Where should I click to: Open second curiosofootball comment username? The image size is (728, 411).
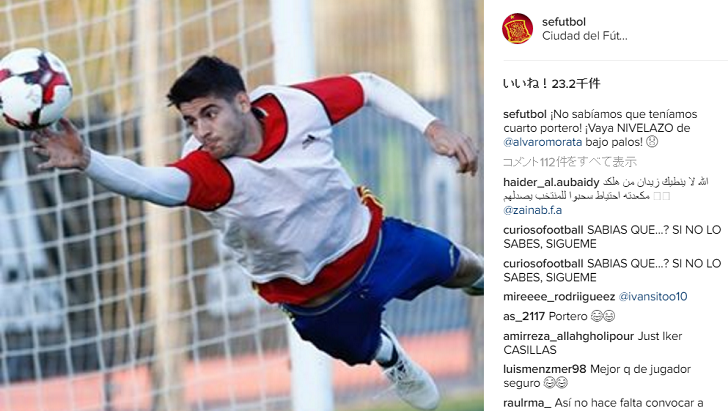543,263
